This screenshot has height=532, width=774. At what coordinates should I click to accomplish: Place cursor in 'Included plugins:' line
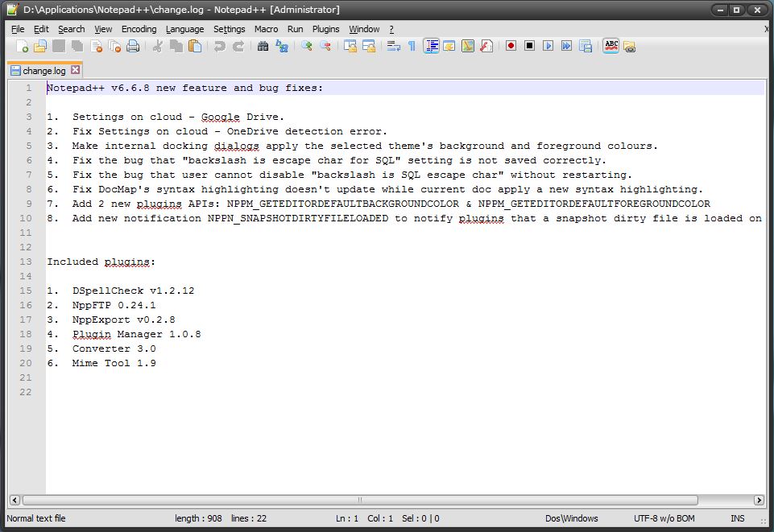[x=101, y=262]
